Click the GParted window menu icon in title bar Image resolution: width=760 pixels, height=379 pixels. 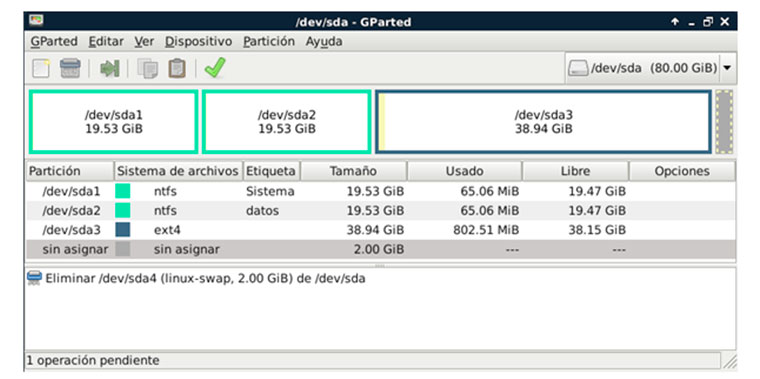[36, 21]
